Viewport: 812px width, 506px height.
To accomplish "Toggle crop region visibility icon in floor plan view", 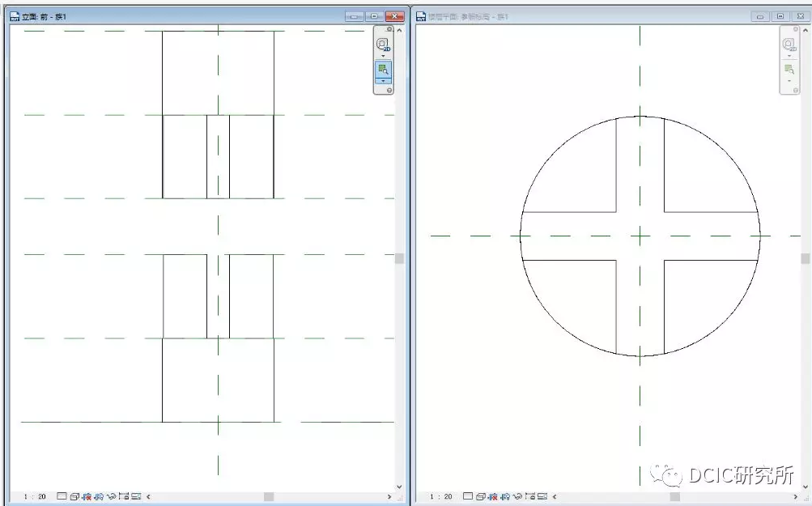I will pos(505,496).
